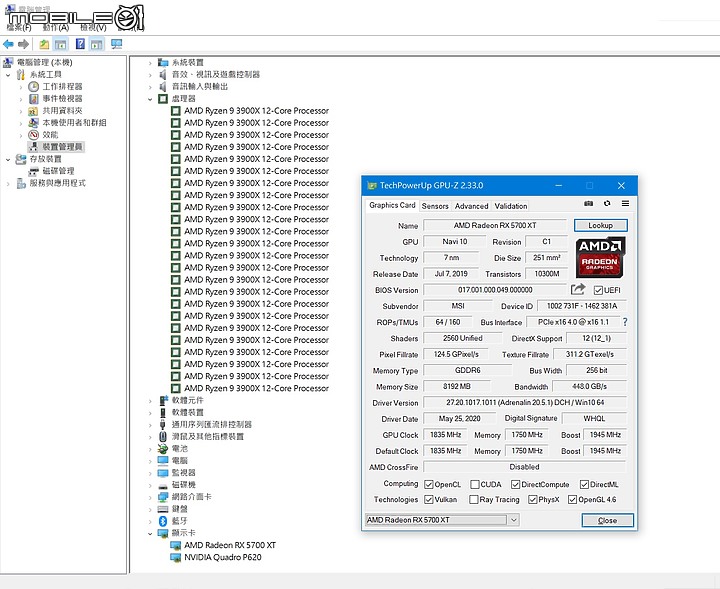Click the forward arrow toolbar icon
Image resolution: width=720 pixels, height=589 pixels.
[x=23, y=44]
